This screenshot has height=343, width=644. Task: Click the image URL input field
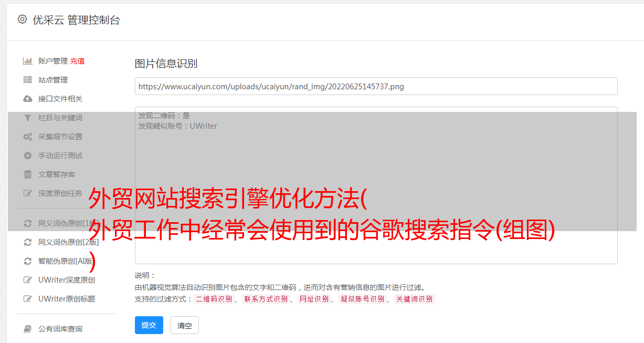[x=376, y=86]
